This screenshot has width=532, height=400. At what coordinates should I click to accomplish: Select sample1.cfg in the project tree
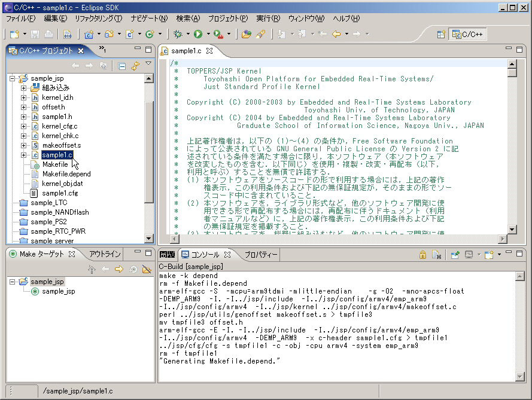pyautogui.click(x=60, y=193)
